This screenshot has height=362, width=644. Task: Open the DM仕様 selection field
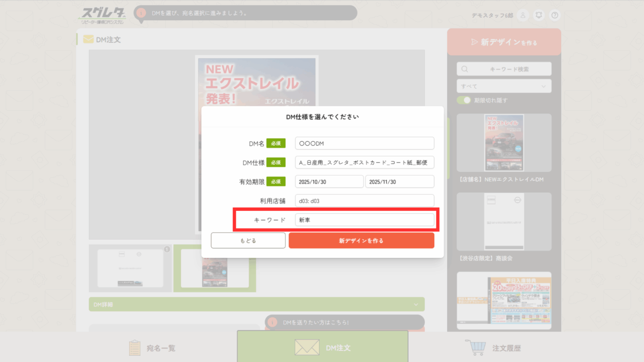[x=364, y=162]
